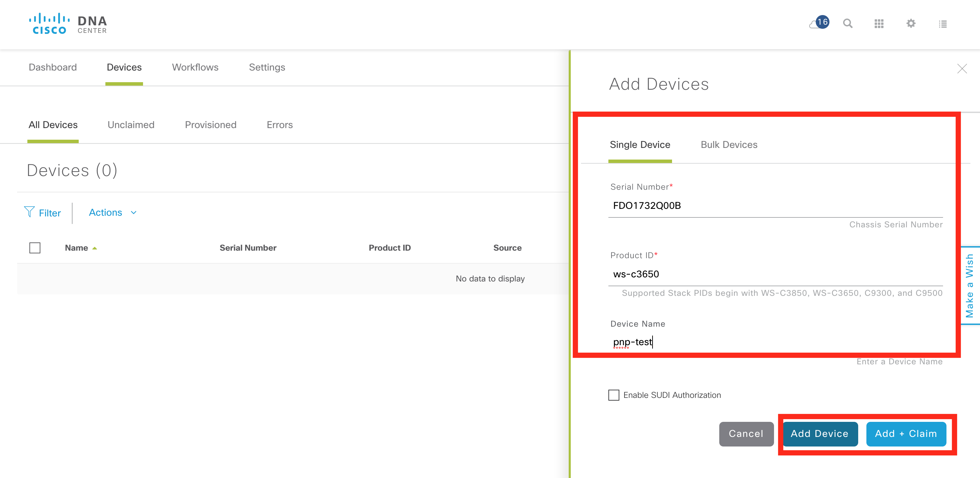Check the select-all devices checkbox
The width and height of the screenshot is (980, 478).
(x=35, y=248)
